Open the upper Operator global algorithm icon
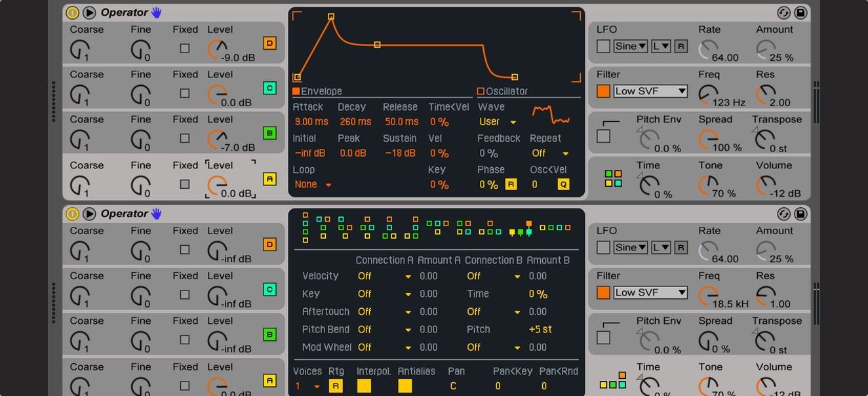This screenshot has height=396, width=868. coord(613,178)
